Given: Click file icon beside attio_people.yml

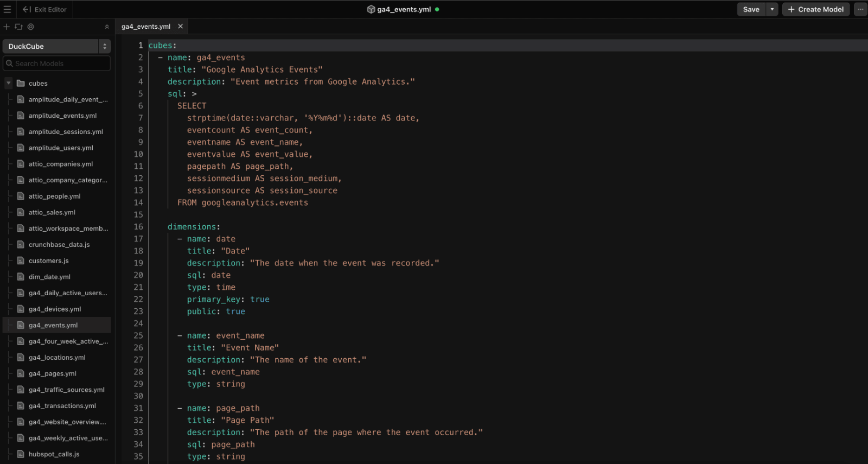Looking at the screenshot, I should 21,196.
